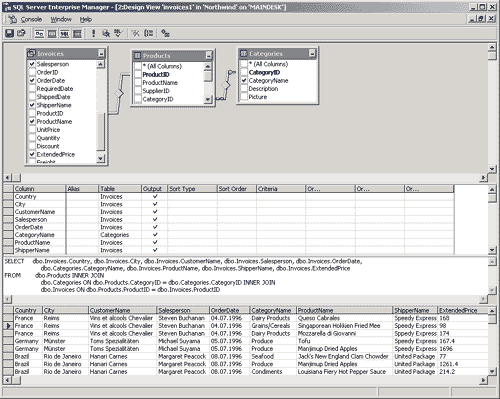Select the join diamond between Products and Categories
This screenshot has height=399, width=500.
point(226,85)
